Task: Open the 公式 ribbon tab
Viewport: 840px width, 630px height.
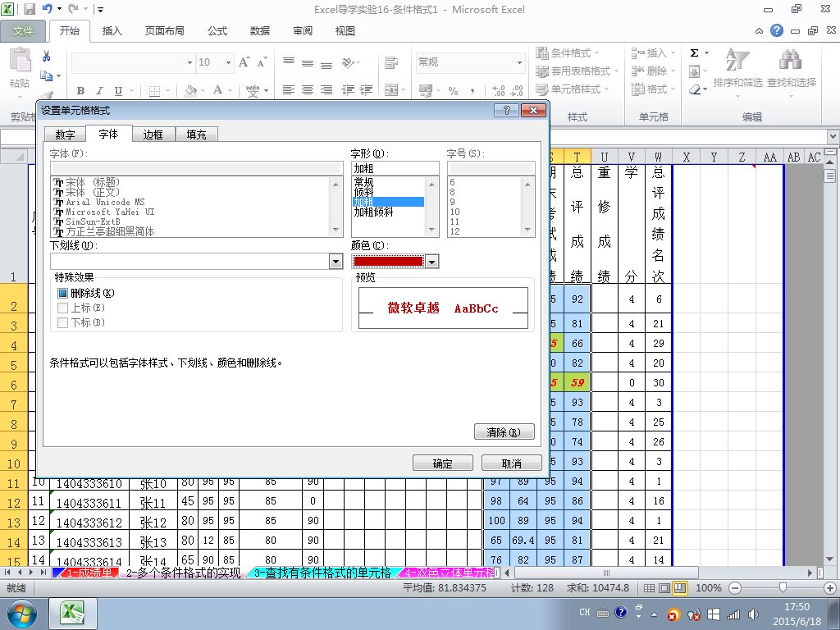Action: pos(217,31)
